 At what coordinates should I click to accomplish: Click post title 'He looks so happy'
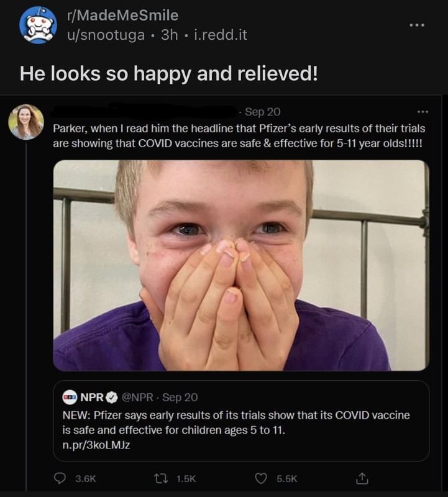[x=168, y=75]
